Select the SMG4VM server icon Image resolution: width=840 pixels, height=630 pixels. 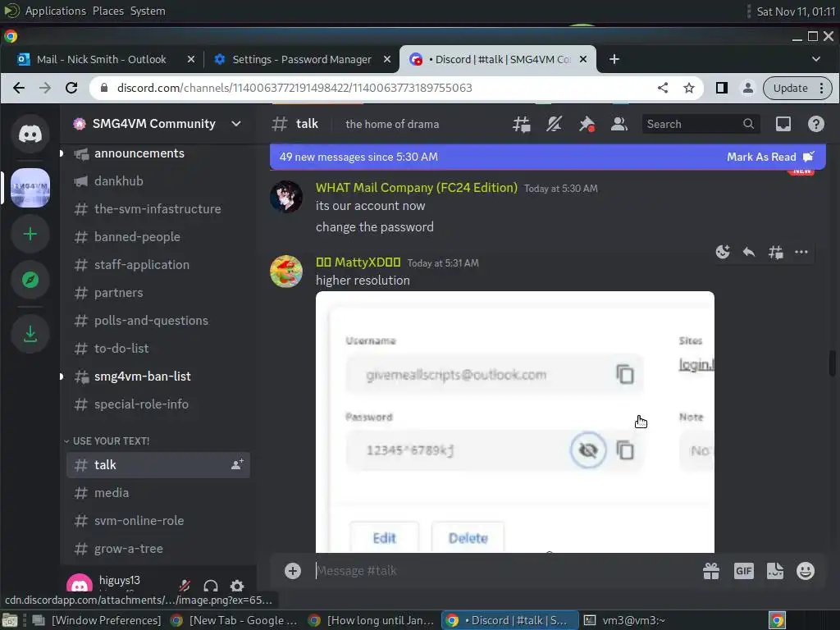(x=30, y=188)
